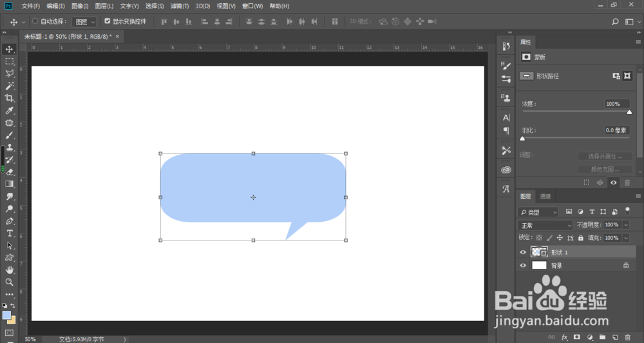Click the 浓度 slider handle
This screenshot has width=644, height=343.
coord(629,112)
